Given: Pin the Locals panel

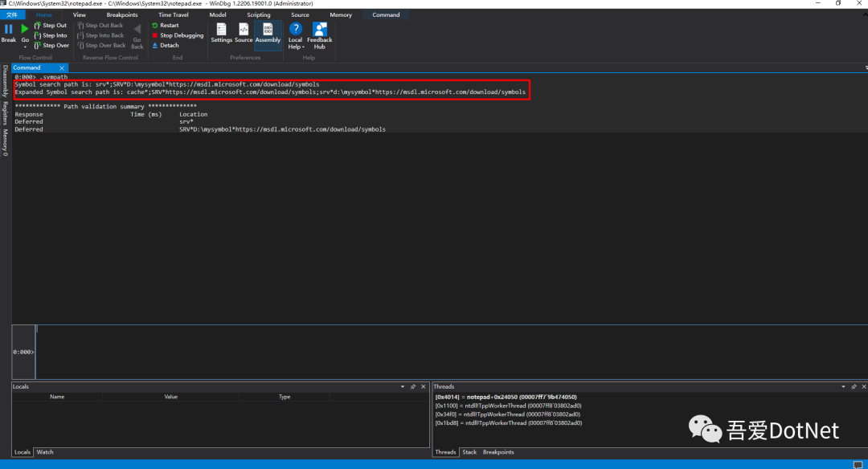Looking at the screenshot, I should click(413, 386).
